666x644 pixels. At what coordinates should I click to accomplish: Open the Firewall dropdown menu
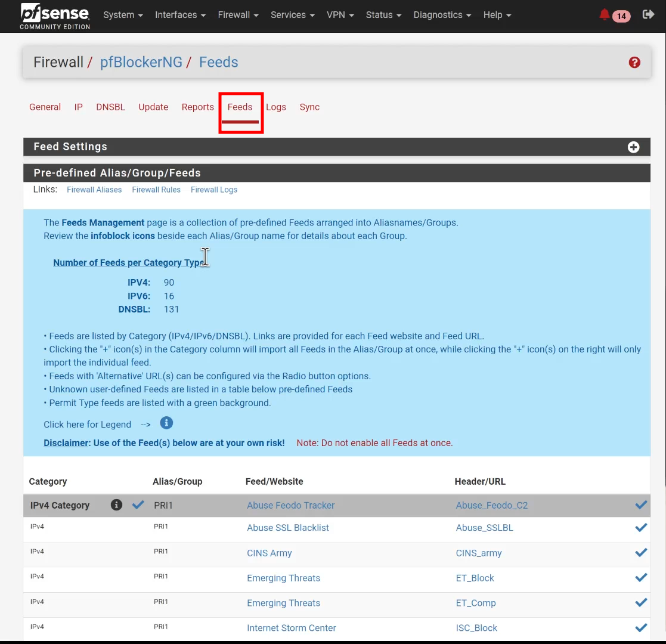click(x=238, y=15)
